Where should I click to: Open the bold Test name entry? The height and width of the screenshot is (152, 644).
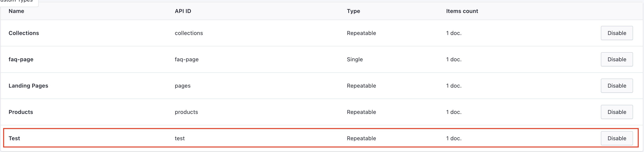click(14, 138)
